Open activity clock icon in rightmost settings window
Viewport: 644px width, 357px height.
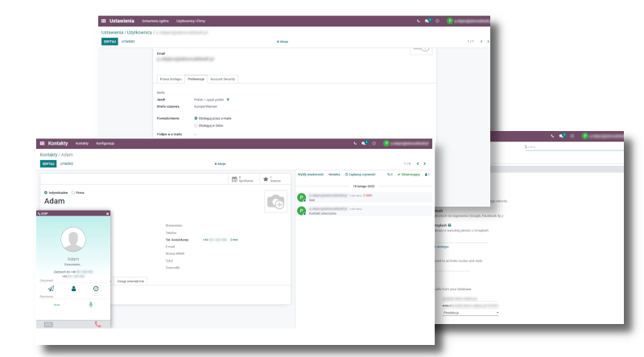pos(572,136)
